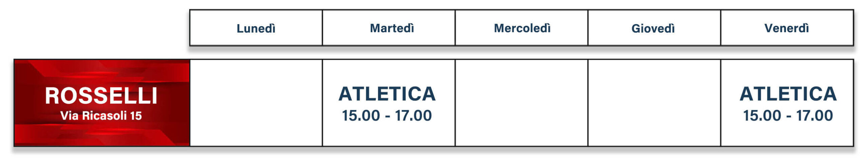This screenshot has width=868, height=158.
Task: Click the dash between Venerdì times
Action: point(789,117)
